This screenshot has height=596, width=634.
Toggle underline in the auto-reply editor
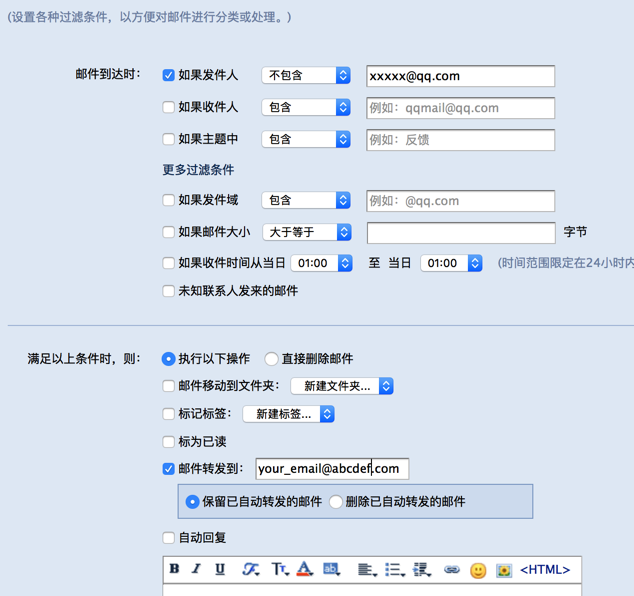(220, 569)
